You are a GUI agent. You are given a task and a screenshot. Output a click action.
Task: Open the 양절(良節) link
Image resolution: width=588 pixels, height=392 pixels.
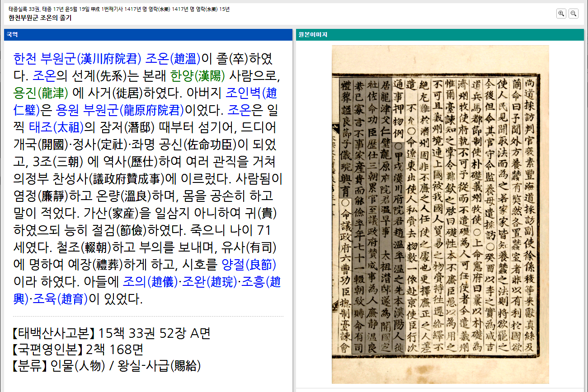pyautogui.click(x=249, y=264)
